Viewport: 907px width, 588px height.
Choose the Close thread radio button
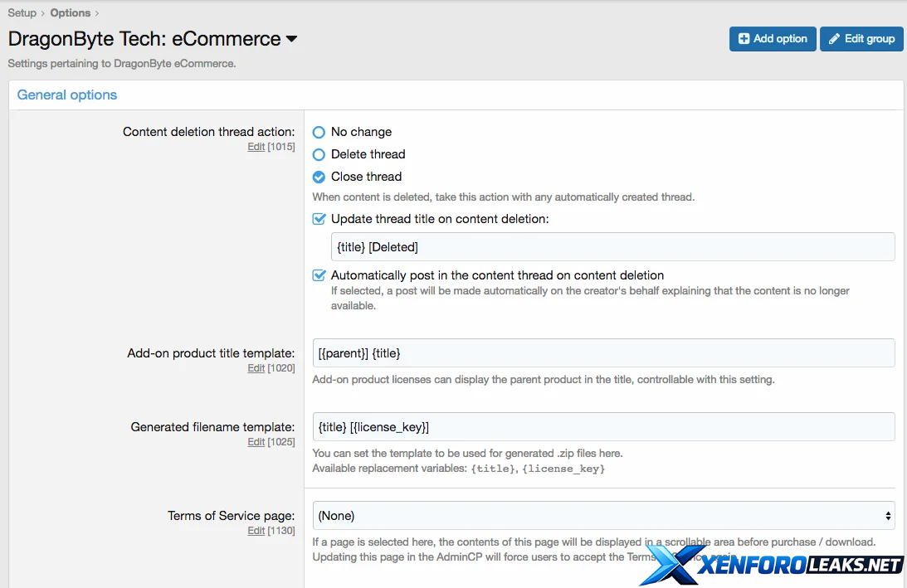point(319,177)
